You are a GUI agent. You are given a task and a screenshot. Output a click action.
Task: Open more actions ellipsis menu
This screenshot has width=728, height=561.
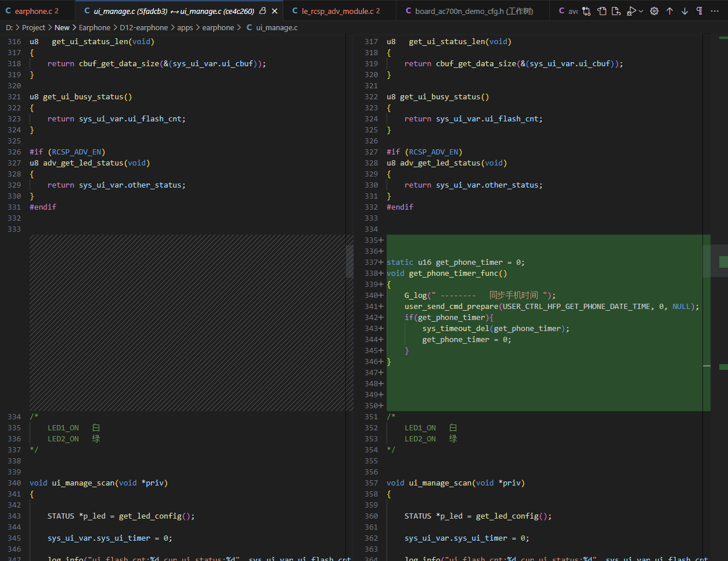pyautogui.click(x=715, y=11)
